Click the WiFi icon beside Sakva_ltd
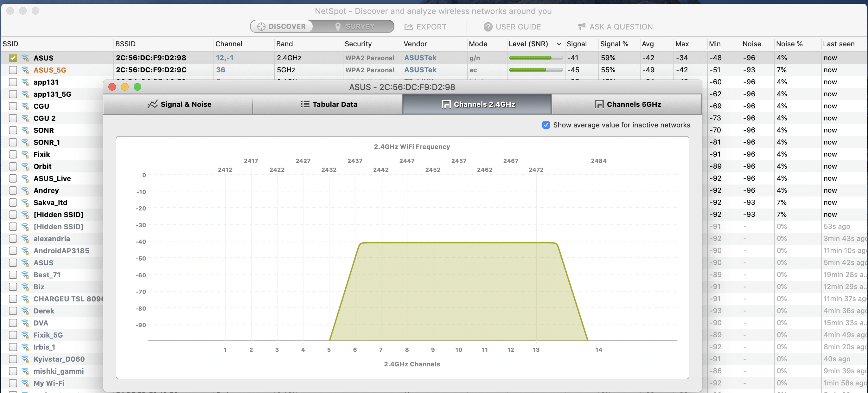Image resolution: width=868 pixels, height=393 pixels. (x=25, y=203)
